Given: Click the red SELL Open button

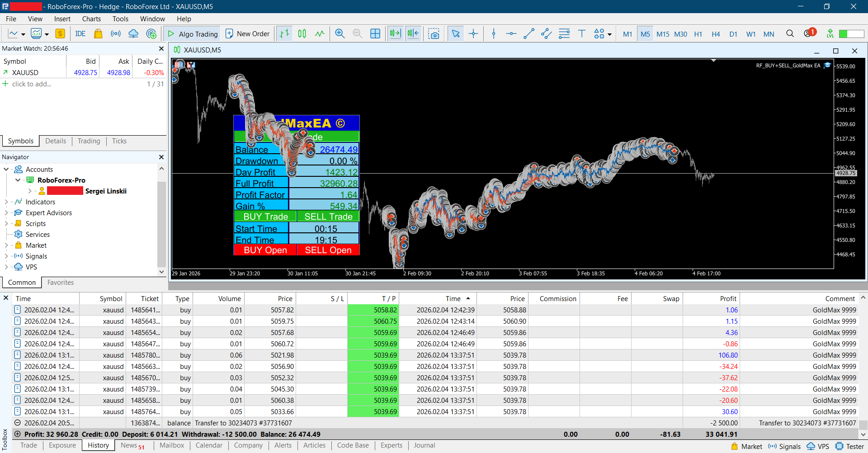Looking at the screenshot, I should (x=328, y=250).
